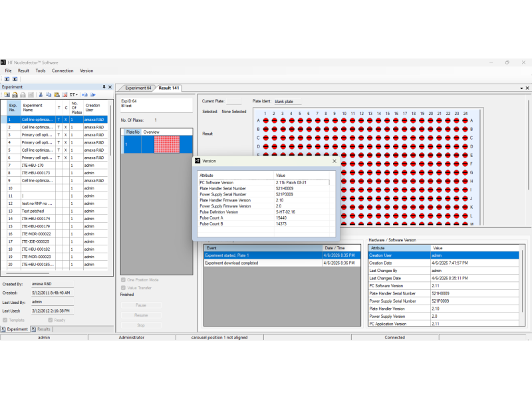Toggle the Template checkbox
This screenshot has height=399, width=532.
coord(5,320)
